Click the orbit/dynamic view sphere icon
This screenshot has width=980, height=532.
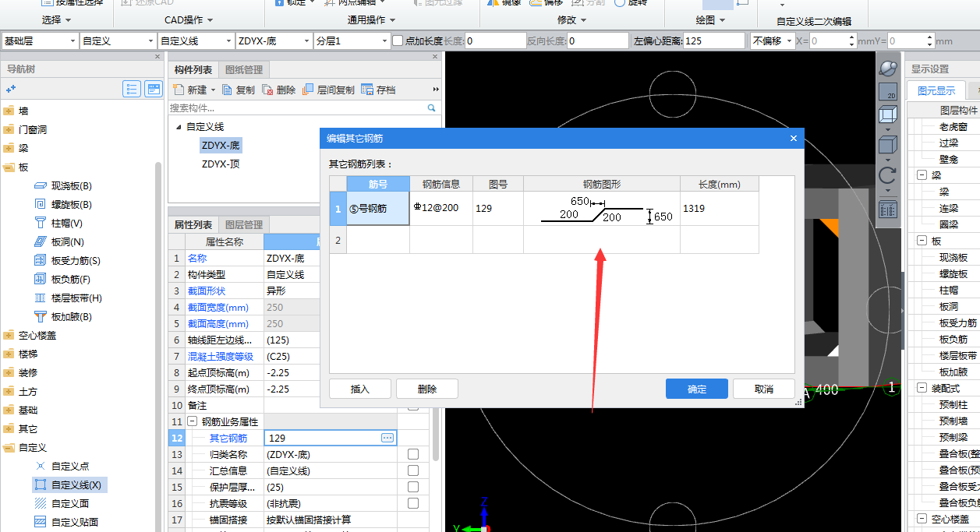[x=887, y=69]
